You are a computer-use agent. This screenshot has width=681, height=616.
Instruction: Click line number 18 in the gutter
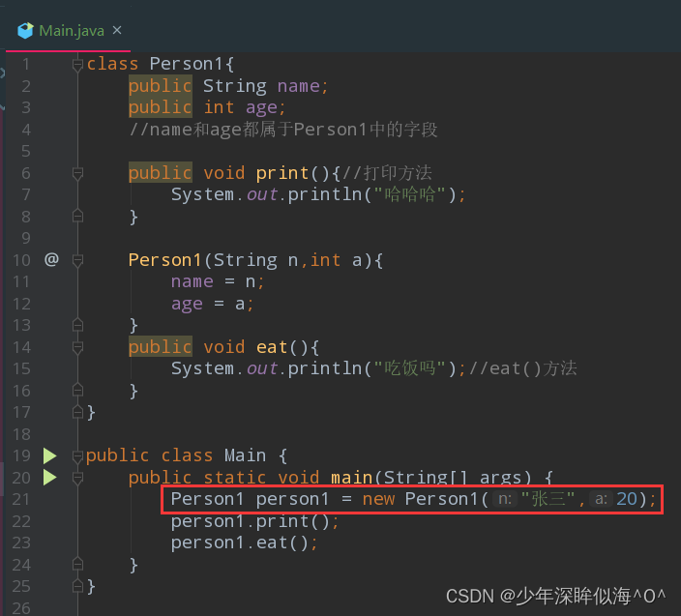coord(21,433)
